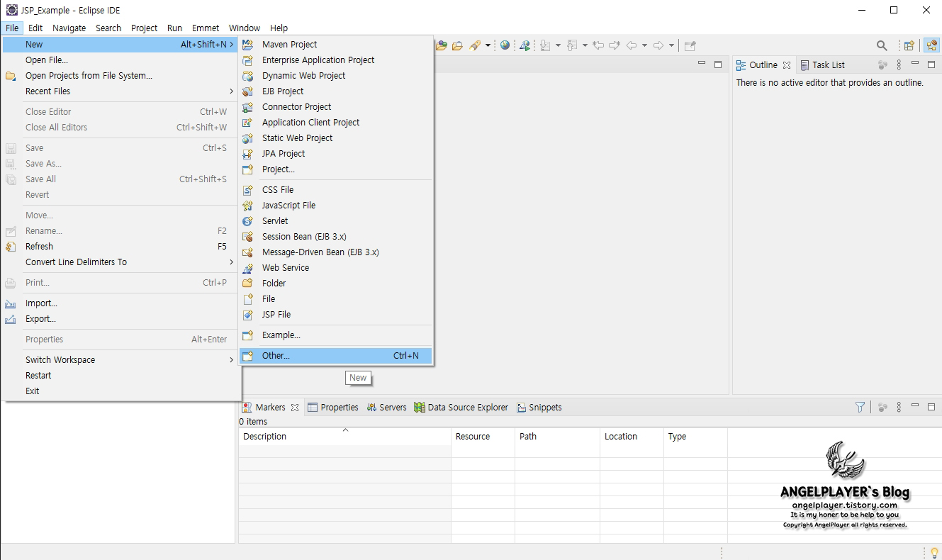This screenshot has width=942, height=560.
Task: Expand the New submenu entry
Action: (120, 45)
